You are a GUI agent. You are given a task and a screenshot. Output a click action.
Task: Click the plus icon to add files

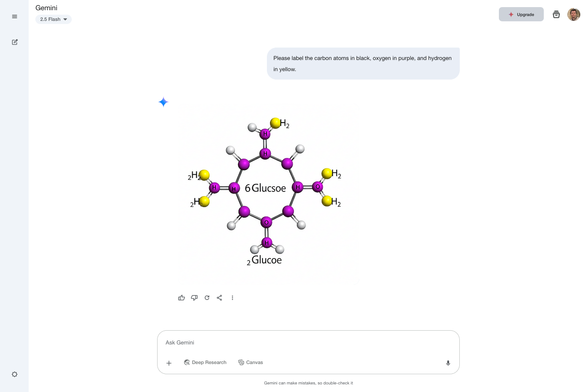(169, 363)
